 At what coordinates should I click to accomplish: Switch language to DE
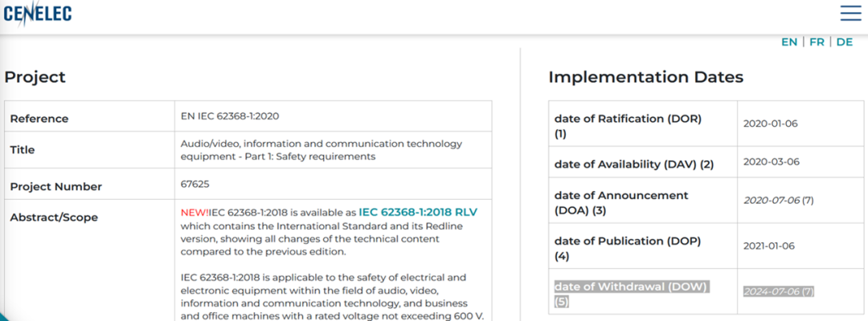(844, 42)
